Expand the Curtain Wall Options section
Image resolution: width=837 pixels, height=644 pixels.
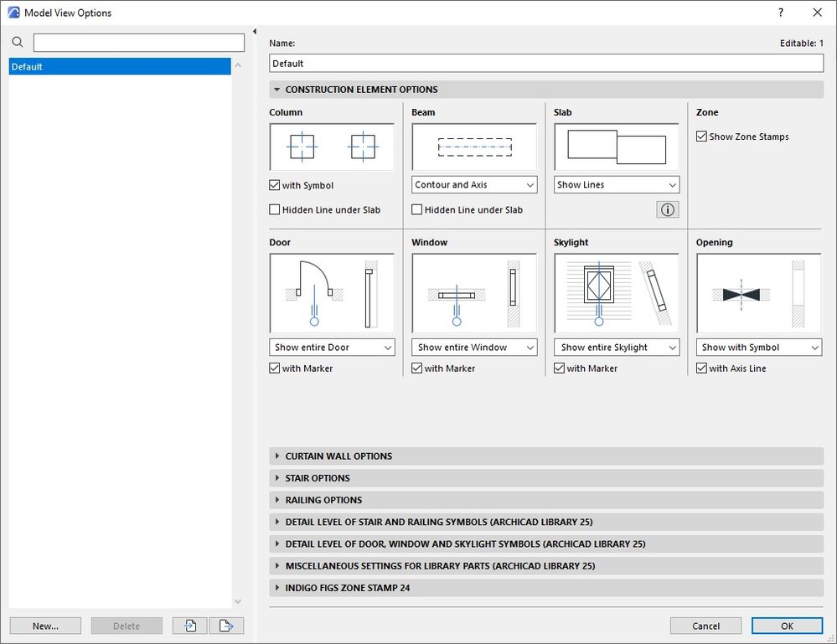(x=338, y=456)
